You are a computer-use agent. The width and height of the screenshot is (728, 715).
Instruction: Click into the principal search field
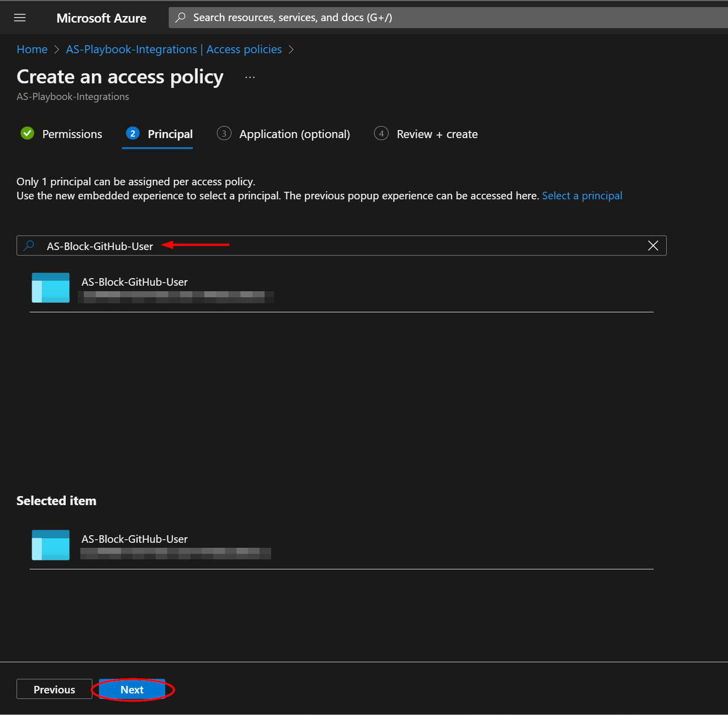click(x=341, y=246)
